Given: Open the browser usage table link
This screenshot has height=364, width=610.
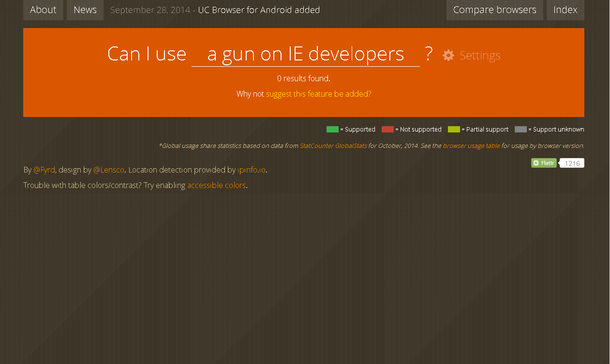Looking at the screenshot, I should [x=471, y=146].
